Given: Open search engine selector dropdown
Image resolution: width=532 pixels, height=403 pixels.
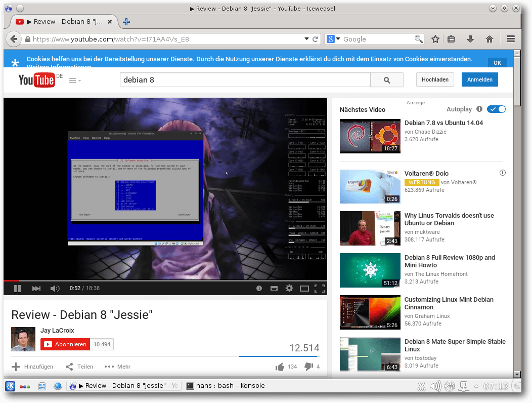Looking at the screenshot, I should [334, 39].
